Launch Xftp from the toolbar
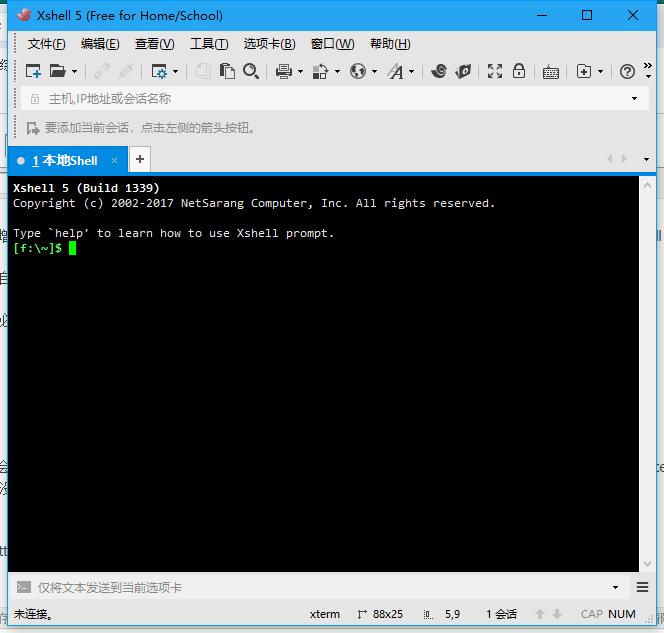 [463, 71]
